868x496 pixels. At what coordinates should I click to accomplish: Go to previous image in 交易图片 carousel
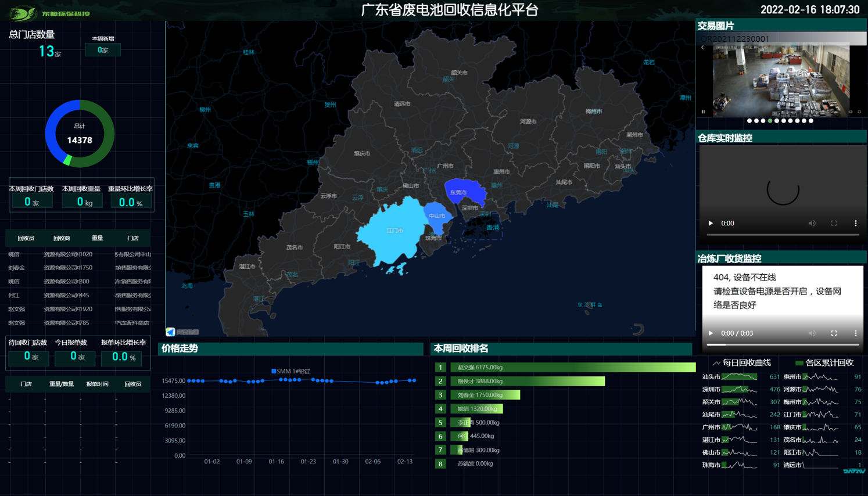702,48
